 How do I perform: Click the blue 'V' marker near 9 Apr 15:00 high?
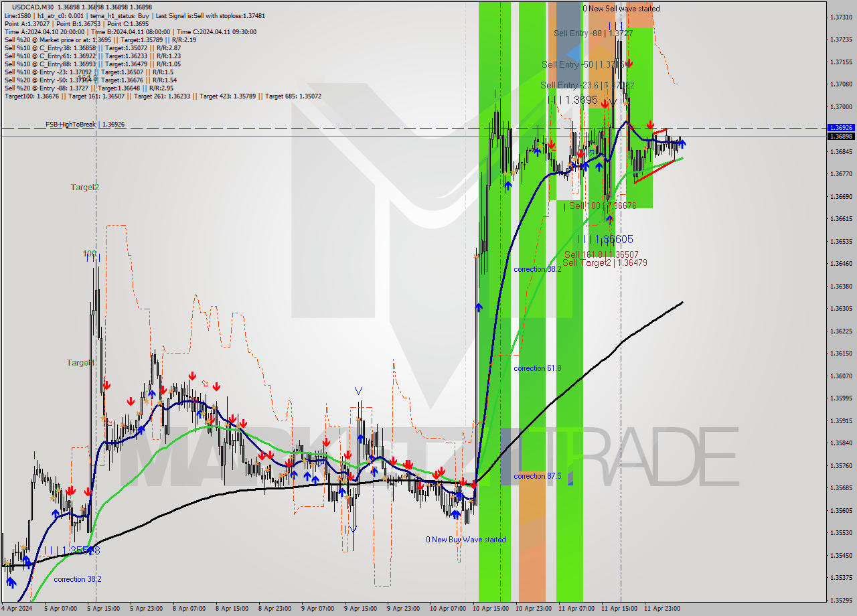point(359,390)
